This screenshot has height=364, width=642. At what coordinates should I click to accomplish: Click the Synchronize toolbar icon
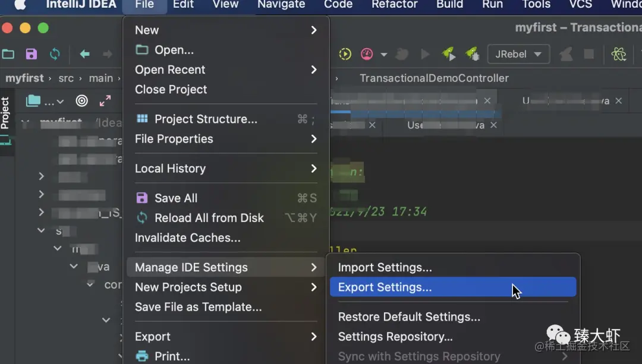[55, 54]
